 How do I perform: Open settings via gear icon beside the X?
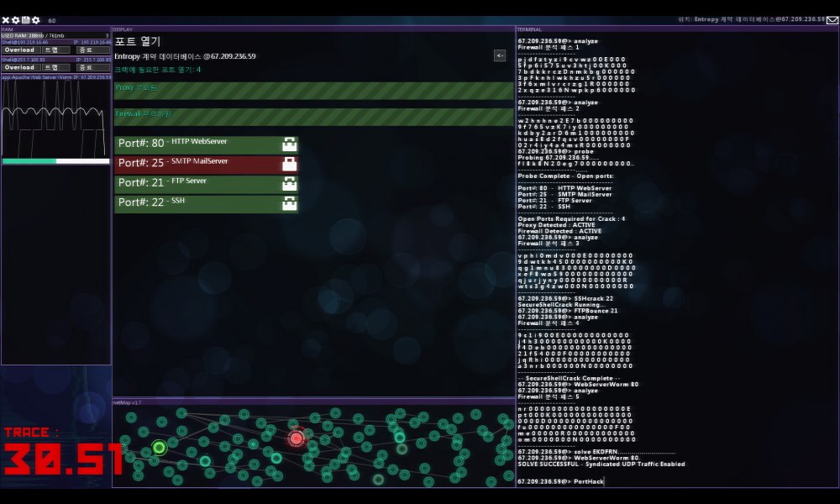tap(15, 20)
